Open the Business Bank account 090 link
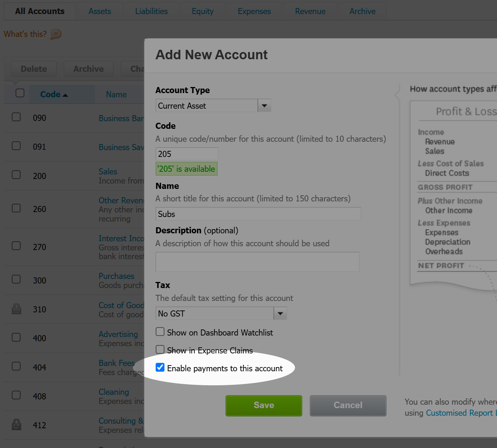Viewport: 497px width, 448px height. tap(121, 119)
